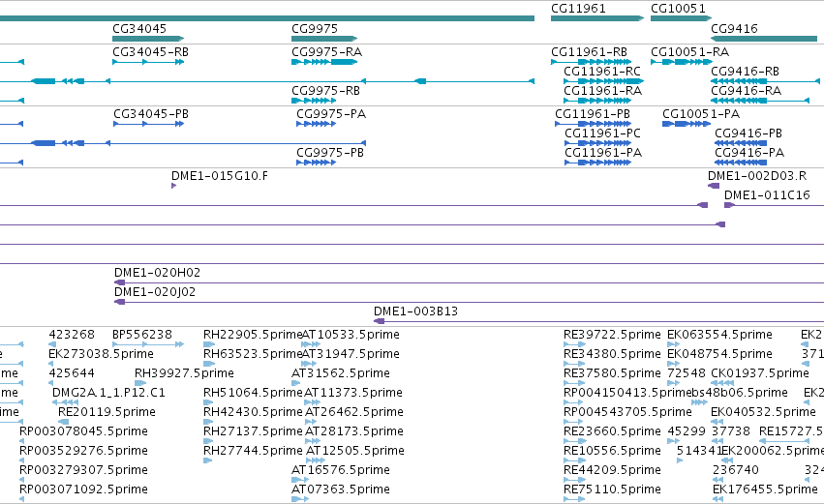Select transcript CG34045-RB
The height and width of the screenshot is (504, 824).
pyautogui.click(x=150, y=52)
